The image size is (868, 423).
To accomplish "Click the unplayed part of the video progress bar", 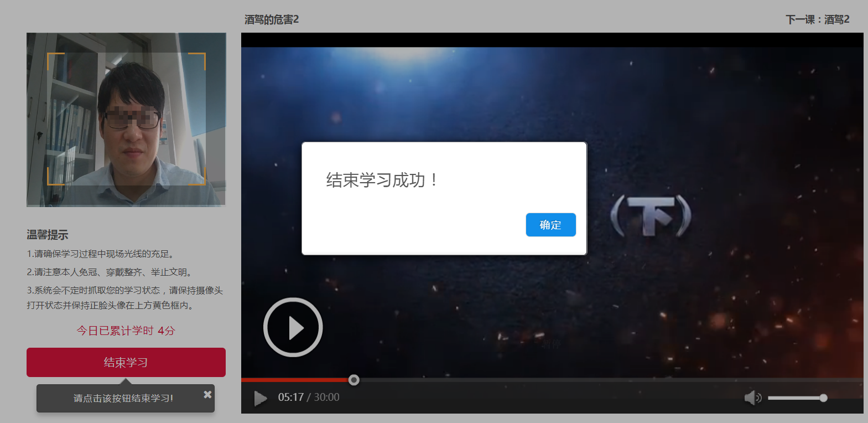I will [x=611, y=380].
